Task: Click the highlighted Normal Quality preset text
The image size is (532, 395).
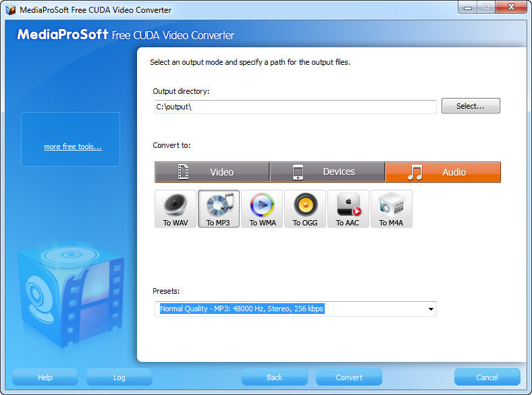Action: pos(242,309)
